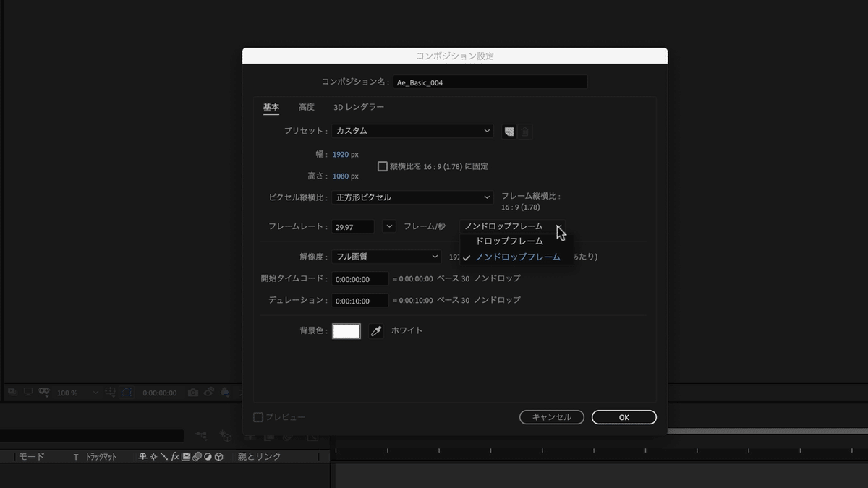Open the ピクセル縦横比 dropdown
Viewport: 868px width, 488px height.
[x=412, y=197]
